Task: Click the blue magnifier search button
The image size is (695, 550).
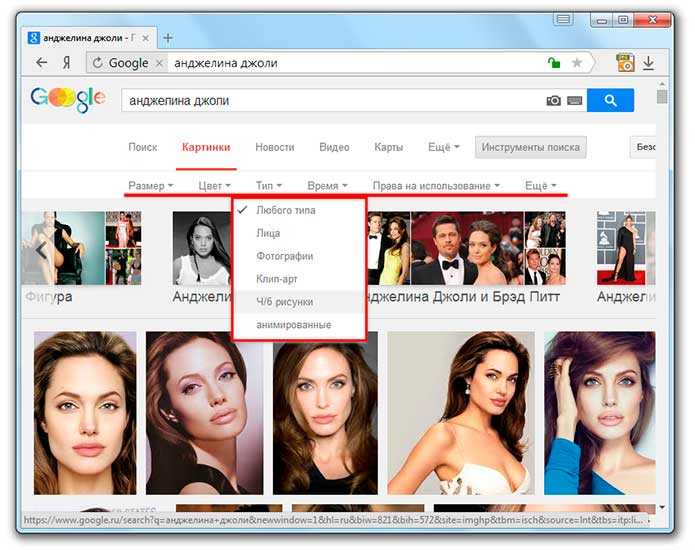Action: (610, 100)
